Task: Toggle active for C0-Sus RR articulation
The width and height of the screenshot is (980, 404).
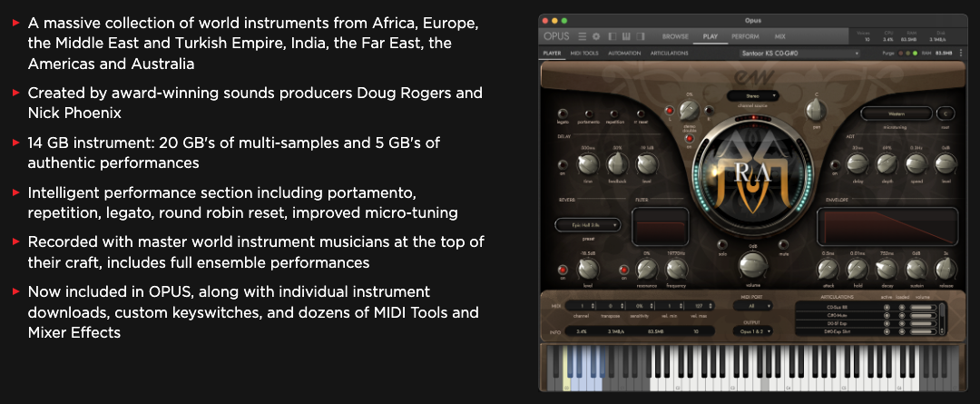Action: 887,308
